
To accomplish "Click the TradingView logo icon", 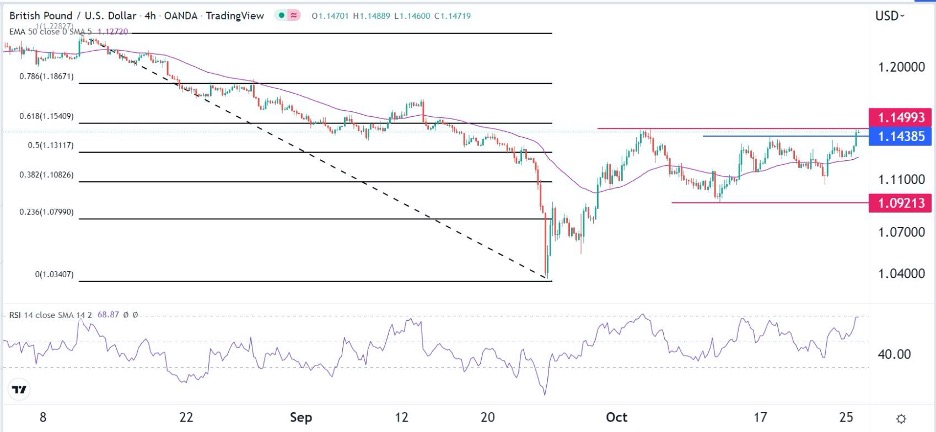I will (x=17, y=390).
